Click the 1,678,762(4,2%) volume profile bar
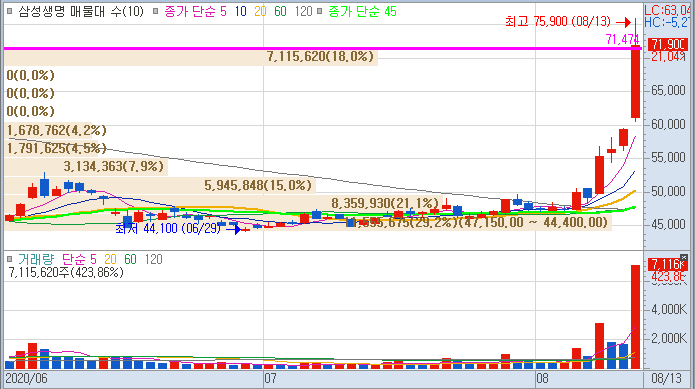The width and height of the screenshot is (695, 389). pyautogui.click(x=48, y=131)
